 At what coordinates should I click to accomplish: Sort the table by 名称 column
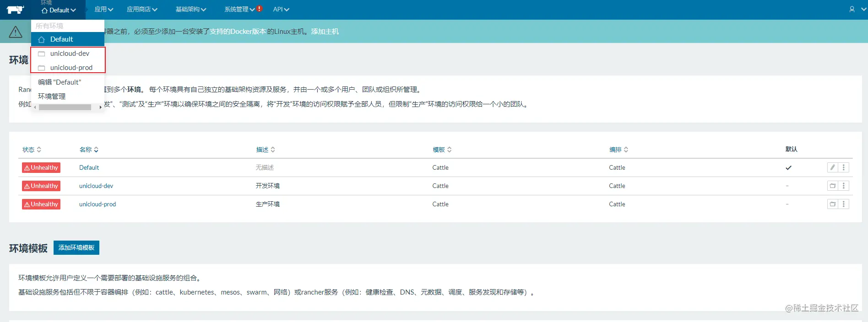click(x=89, y=150)
